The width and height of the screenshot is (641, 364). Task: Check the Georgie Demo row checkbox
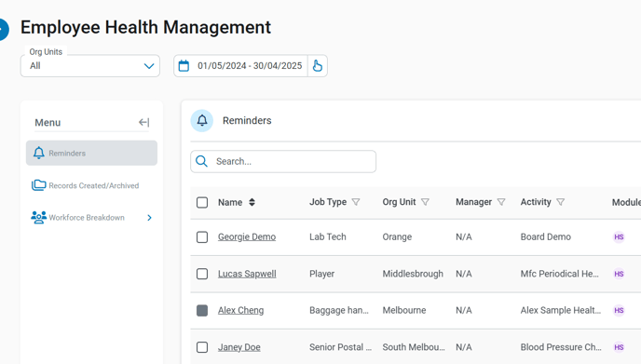[202, 237]
